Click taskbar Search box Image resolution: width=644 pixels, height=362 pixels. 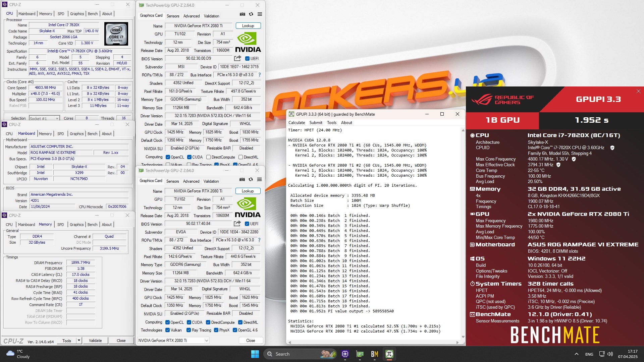[x=300, y=354]
